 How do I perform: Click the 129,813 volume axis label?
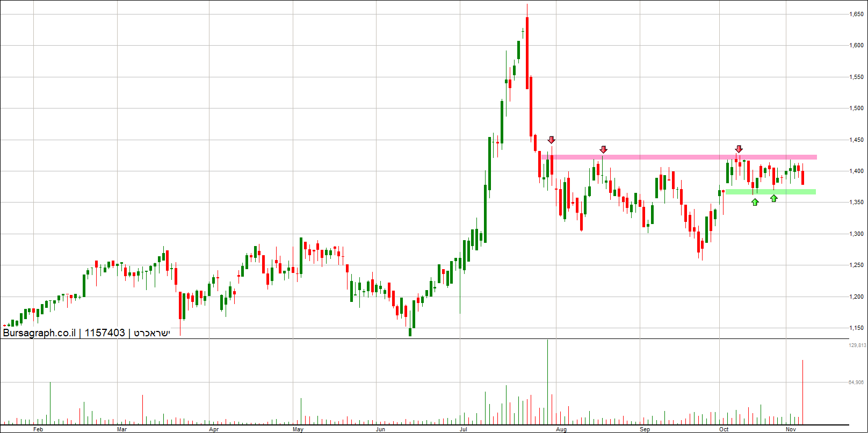pyautogui.click(x=857, y=345)
